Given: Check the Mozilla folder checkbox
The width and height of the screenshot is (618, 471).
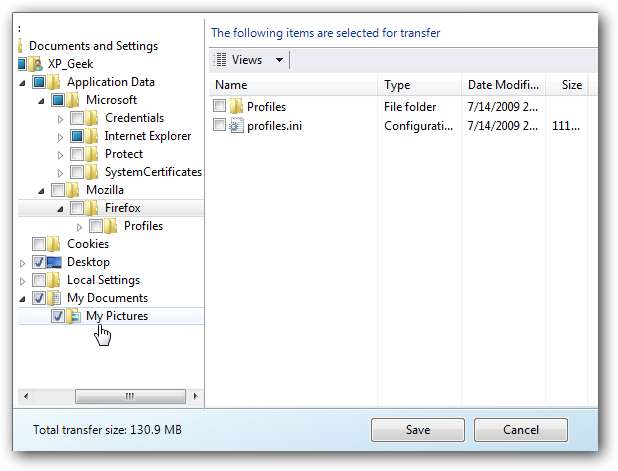Looking at the screenshot, I should pyautogui.click(x=58, y=190).
